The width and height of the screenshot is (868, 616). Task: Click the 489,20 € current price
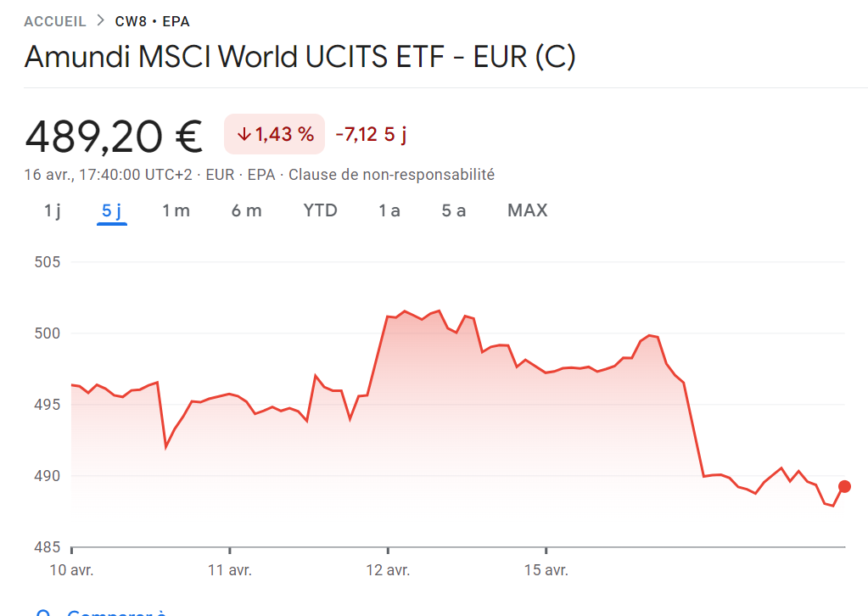point(114,136)
